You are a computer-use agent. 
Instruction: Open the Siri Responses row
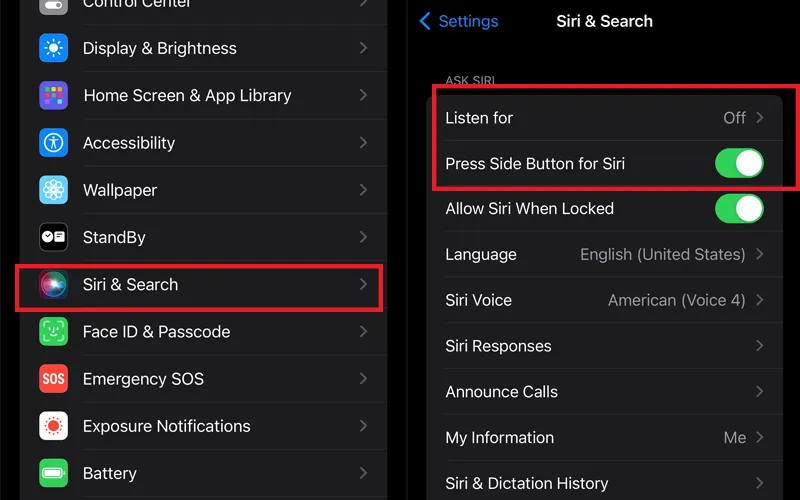(605, 346)
